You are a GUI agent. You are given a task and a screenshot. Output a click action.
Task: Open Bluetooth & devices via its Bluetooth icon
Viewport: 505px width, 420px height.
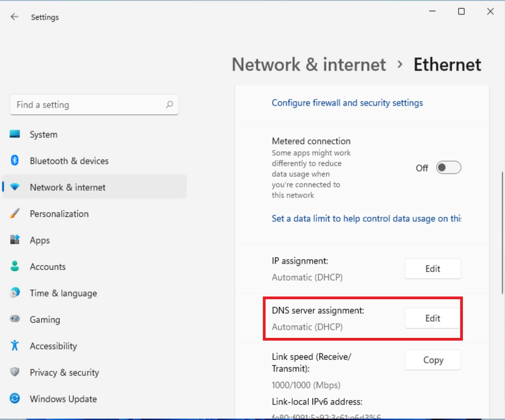(x=14, y=160)
